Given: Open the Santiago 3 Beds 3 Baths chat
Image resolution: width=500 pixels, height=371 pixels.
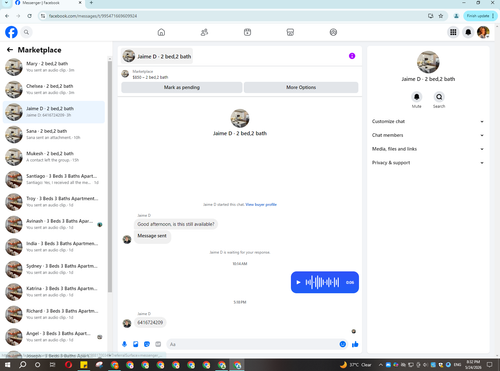Looking at the screenshot, I should [x=54, y=179].
